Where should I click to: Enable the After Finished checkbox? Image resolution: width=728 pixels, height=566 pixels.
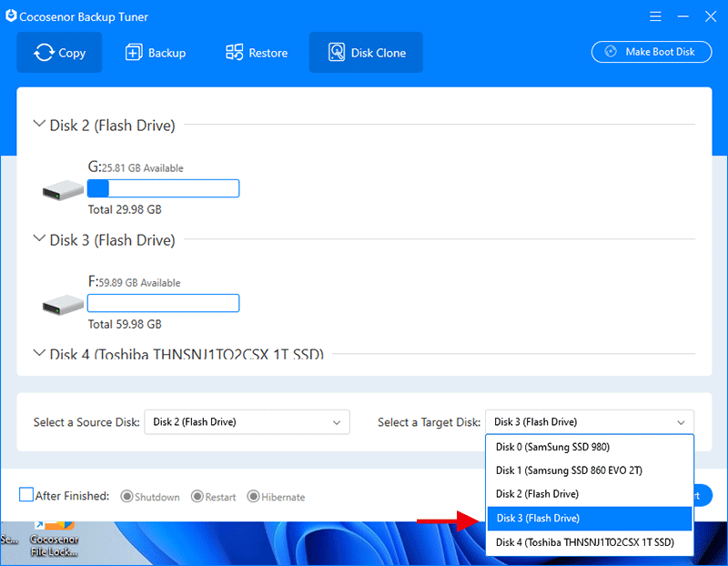click(x=26, y=495)
